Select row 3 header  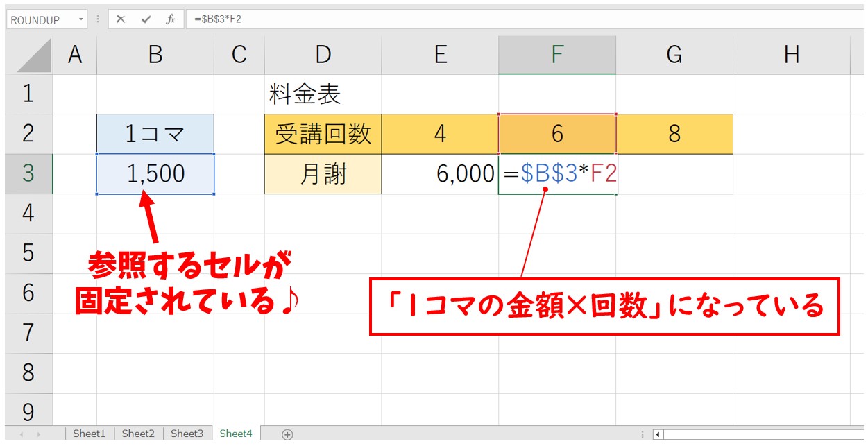(28, 173)
